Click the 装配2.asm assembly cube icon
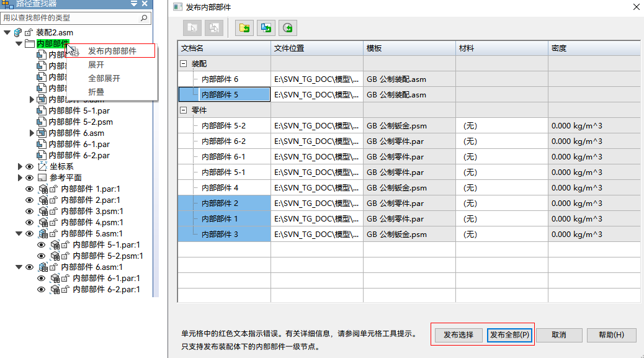The image size is (644, 358). point(17,32)
